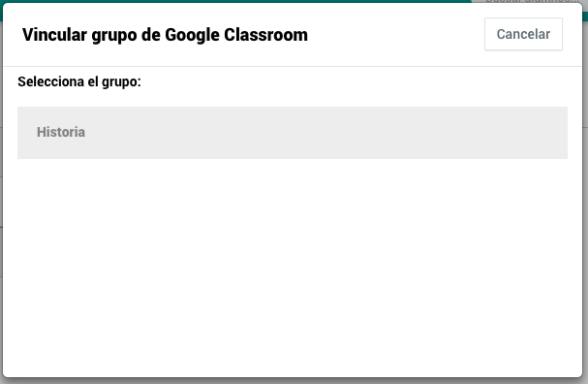Viewport: 588px width, 384px height.
Task: Click the Cancelar button
Action: (523, 34)
